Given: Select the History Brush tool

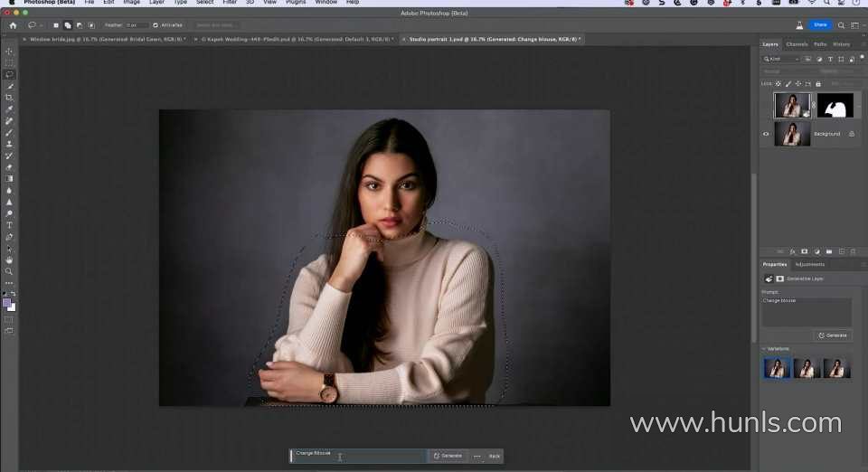Looking at the screenshot, I should pyautogui.click(x=9, y=156).
